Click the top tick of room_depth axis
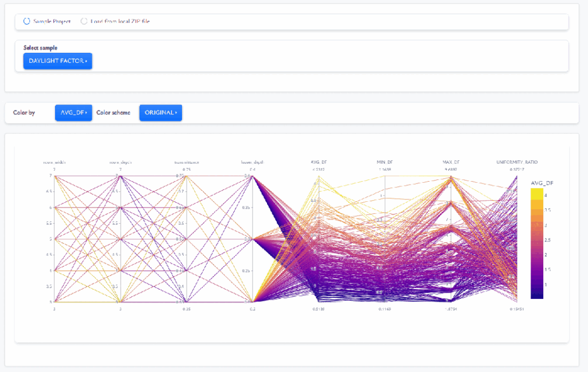This screenshot has width=588, height=372. (x=120, y=176)
